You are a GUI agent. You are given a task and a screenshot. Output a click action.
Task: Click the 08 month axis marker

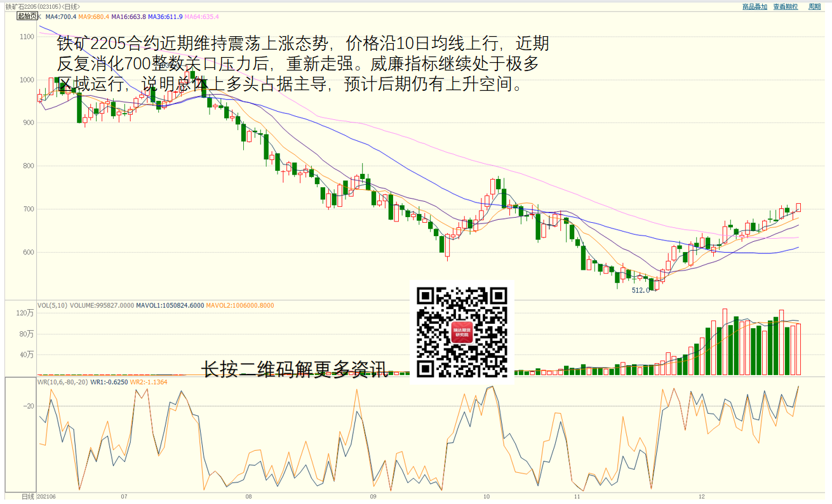[249, 496]
